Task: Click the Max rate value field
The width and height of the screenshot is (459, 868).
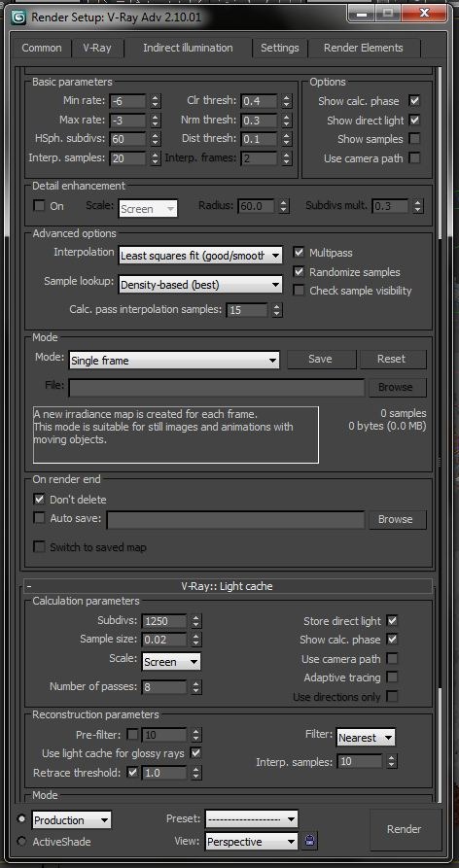Action: (x=128, y=121)
